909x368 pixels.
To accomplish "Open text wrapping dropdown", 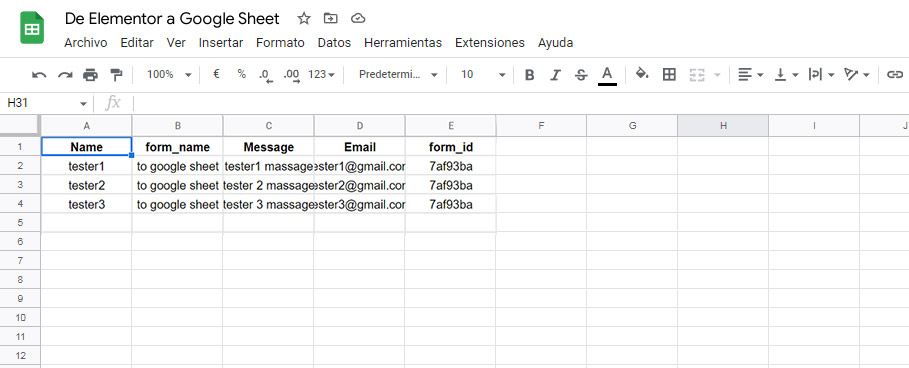I will click(821, 75).
